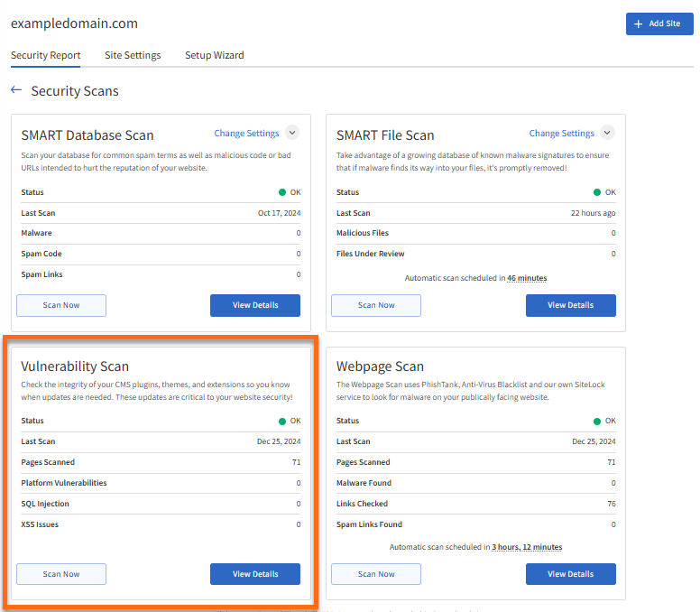View Details of SMART File Scan
The height and width of the screenshot is (612, 700).
click(570, 305)
